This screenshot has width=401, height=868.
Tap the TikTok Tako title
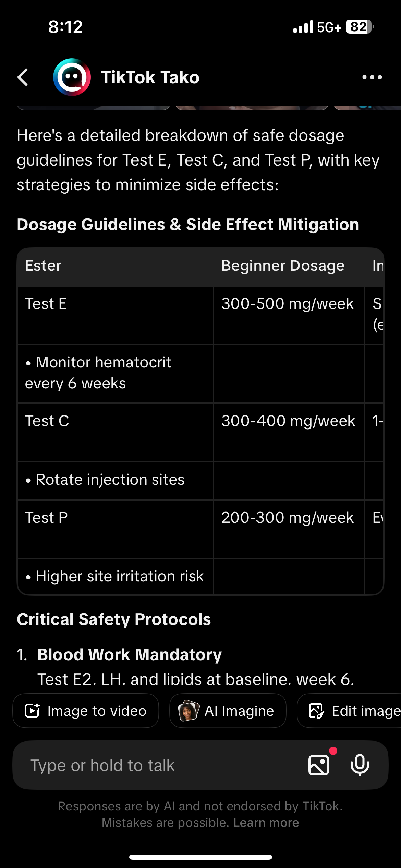point(150,77)
